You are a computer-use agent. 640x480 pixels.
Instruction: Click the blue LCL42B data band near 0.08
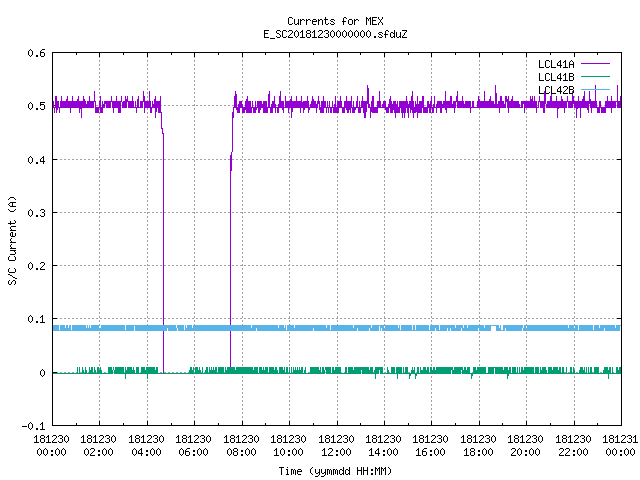pyautogui.click(x=337, y=328)
